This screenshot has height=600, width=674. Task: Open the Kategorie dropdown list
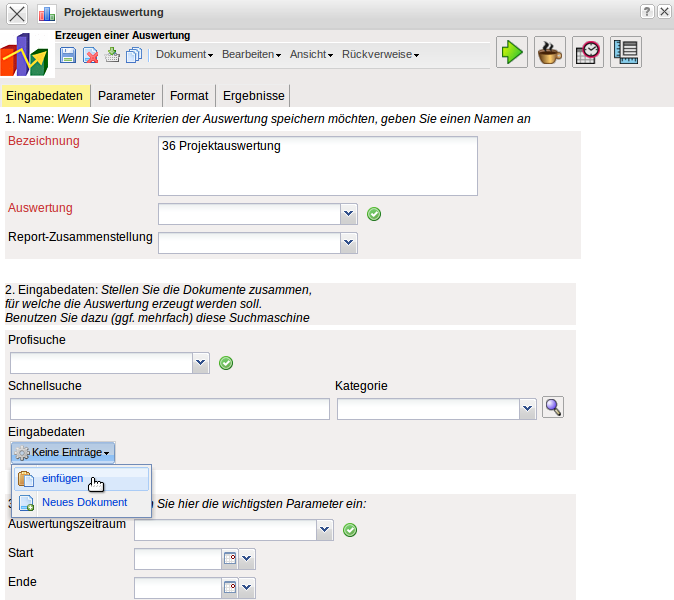528,408
